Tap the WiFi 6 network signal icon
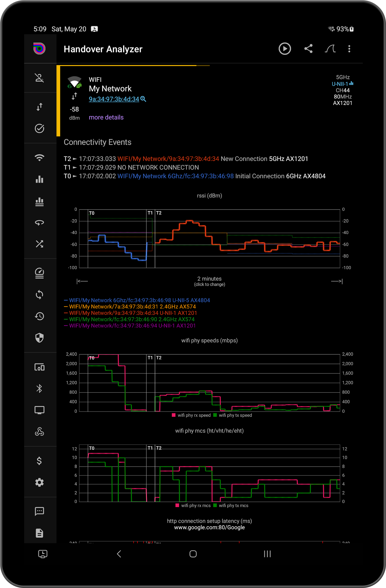Screen dimensions: 386x588 (x=74, y=82)
